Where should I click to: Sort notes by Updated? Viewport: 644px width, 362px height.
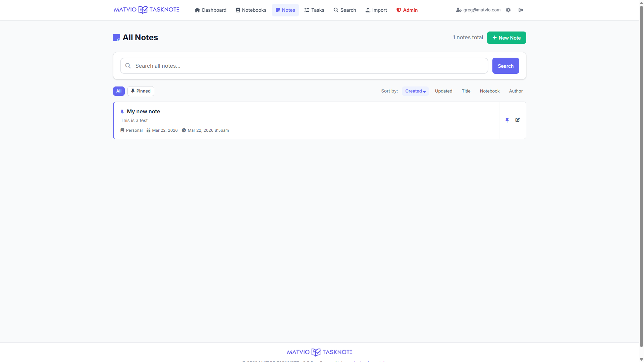pos(443,91)
